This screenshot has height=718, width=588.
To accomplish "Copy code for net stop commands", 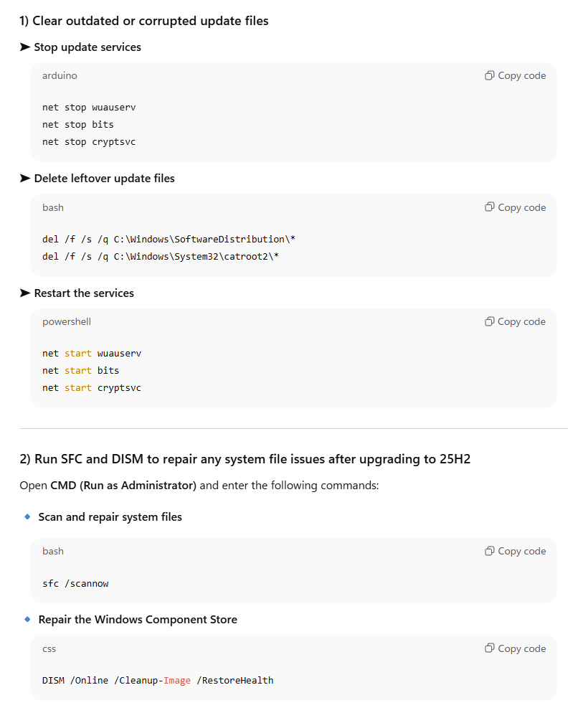I will pyautogui.click(x=515, y=75).
